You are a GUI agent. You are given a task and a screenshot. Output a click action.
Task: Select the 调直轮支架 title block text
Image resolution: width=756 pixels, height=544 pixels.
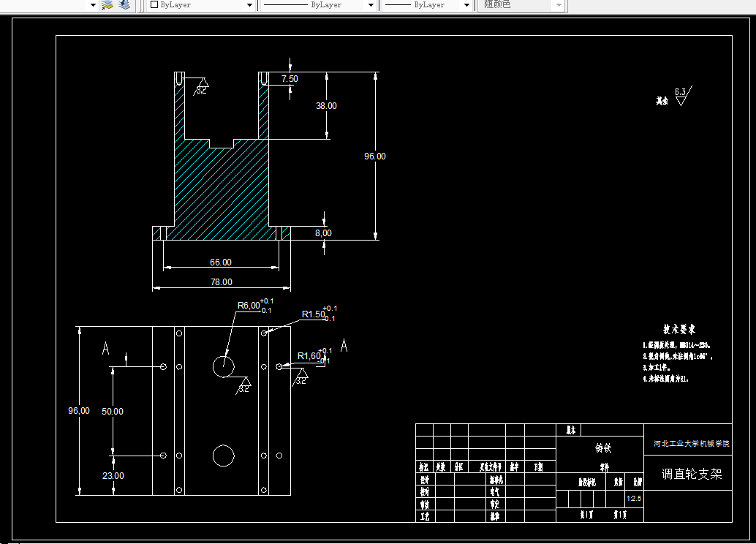click(692, 474)
